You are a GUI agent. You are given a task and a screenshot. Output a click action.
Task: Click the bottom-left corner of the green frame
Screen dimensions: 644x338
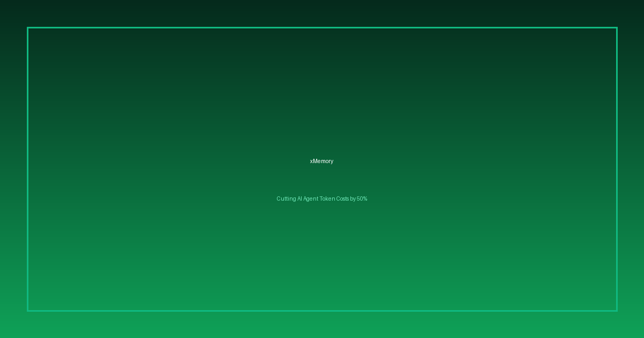28,310
